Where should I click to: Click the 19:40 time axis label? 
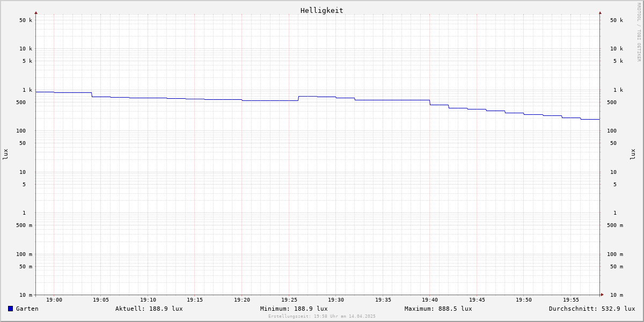(x=430, y=300)
